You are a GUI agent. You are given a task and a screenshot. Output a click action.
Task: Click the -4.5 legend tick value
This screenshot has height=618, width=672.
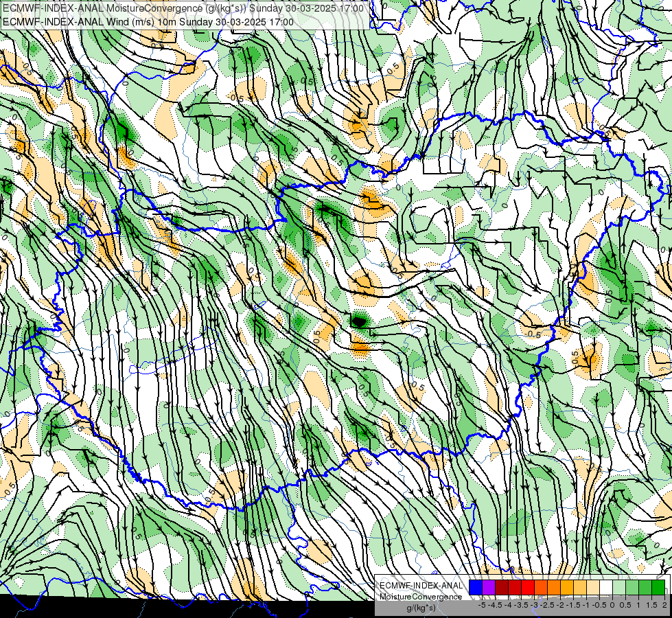pos(495,605)
